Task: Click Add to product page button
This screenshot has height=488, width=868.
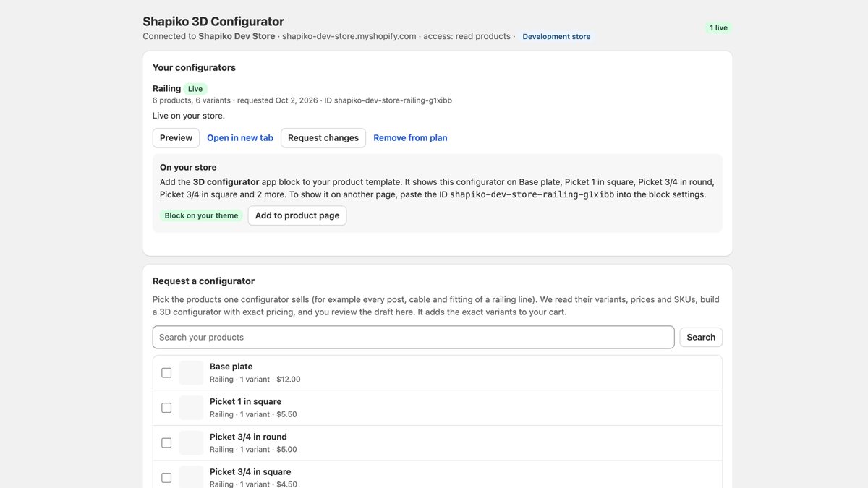Action: point(297,215)
